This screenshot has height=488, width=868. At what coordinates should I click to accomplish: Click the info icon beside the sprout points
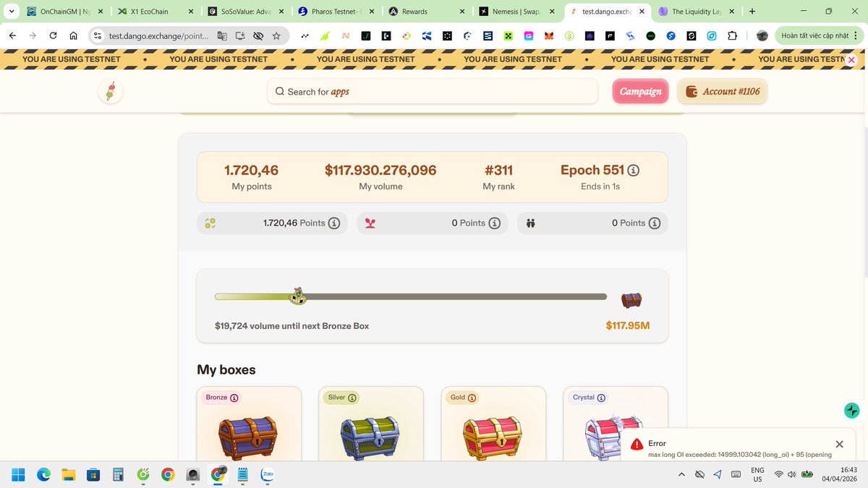pos(495,223)
